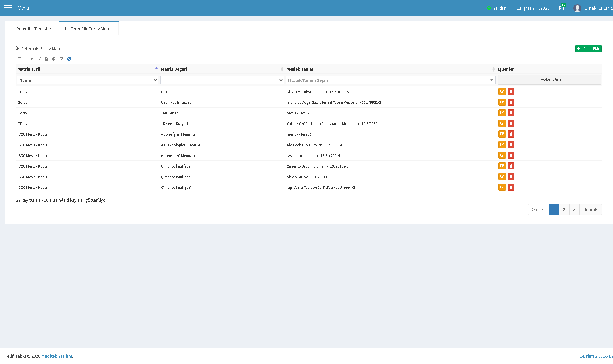Open the mail notifications icon in header

tap(561, 8)
